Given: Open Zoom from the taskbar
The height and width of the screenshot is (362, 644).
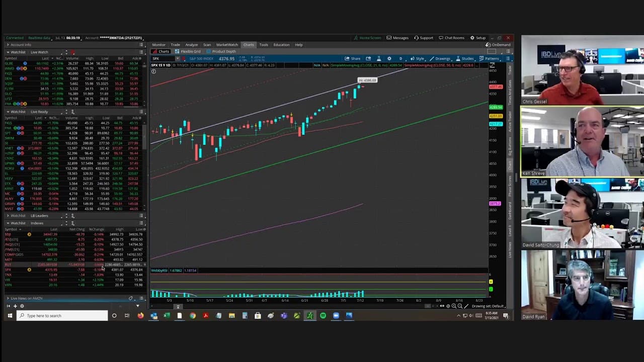Looking at the screenshot, I should (x=336, y=316).
